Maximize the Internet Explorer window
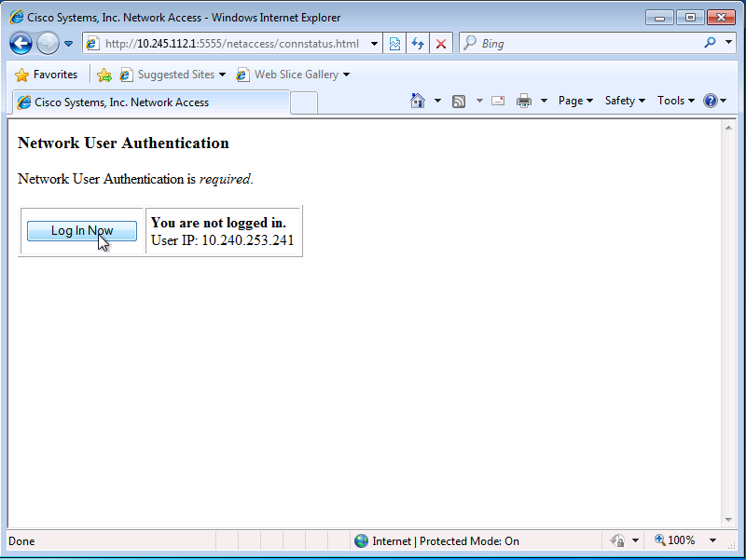The image size is (746, 560). pos(690,18)
